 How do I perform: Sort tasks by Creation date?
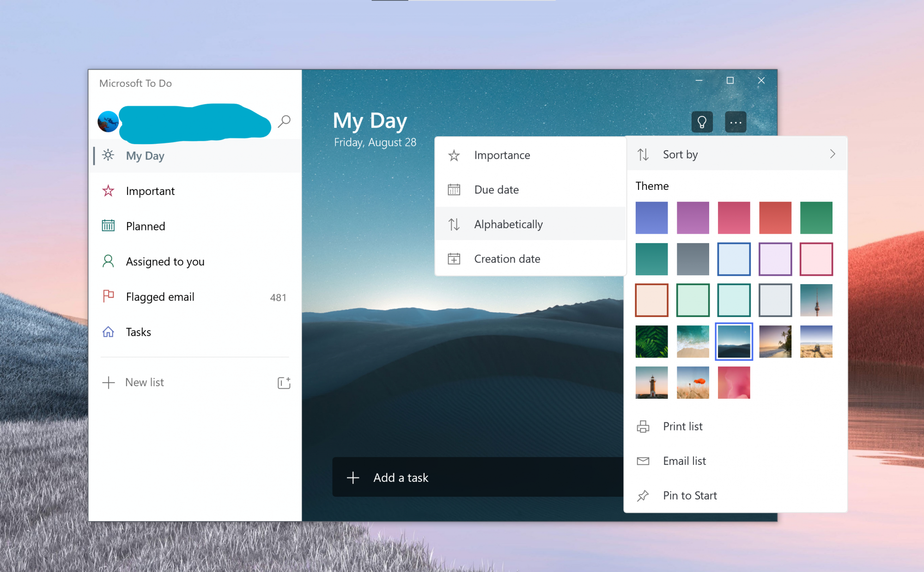(507, 259)
